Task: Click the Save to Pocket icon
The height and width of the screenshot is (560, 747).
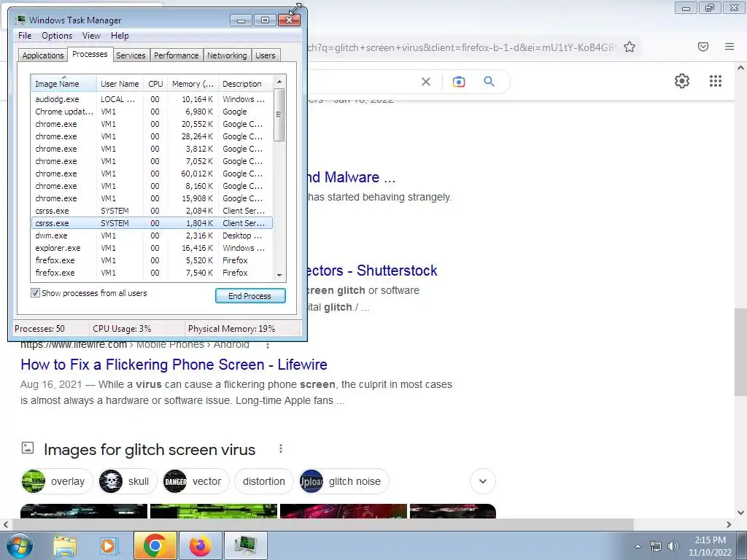Action: point(703,47)
